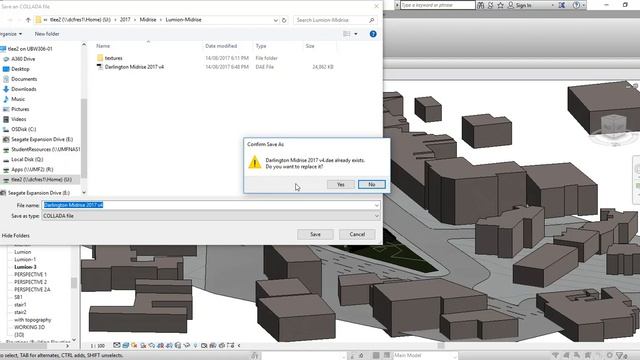Select OSDisk (C:) in navigation pane
Viewport: 640px width, 360px height.
tap(23, 129)
